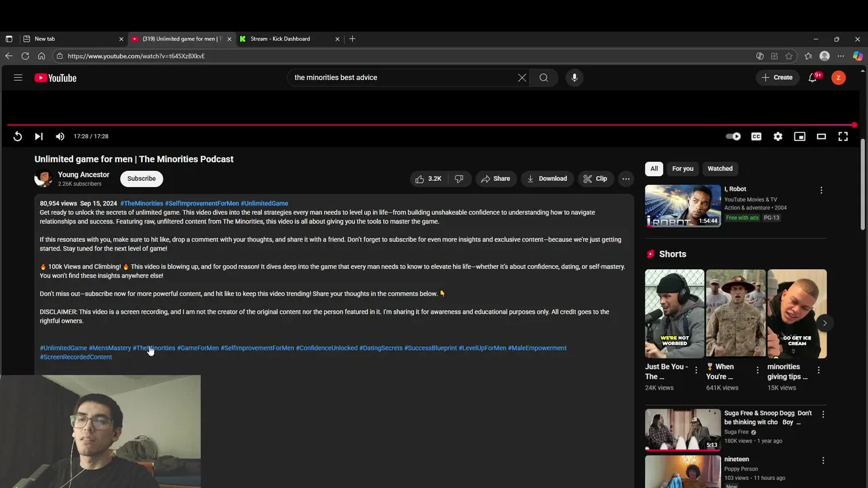The height and width of the screenshot is (488, 868).
Task: Enter full screen mode
Action: (843, 137)
